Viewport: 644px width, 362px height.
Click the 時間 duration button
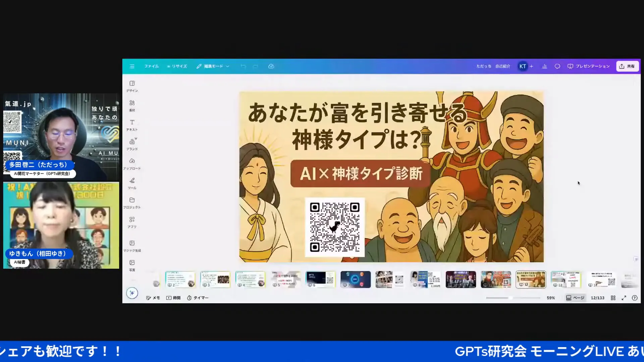point(173,298)
